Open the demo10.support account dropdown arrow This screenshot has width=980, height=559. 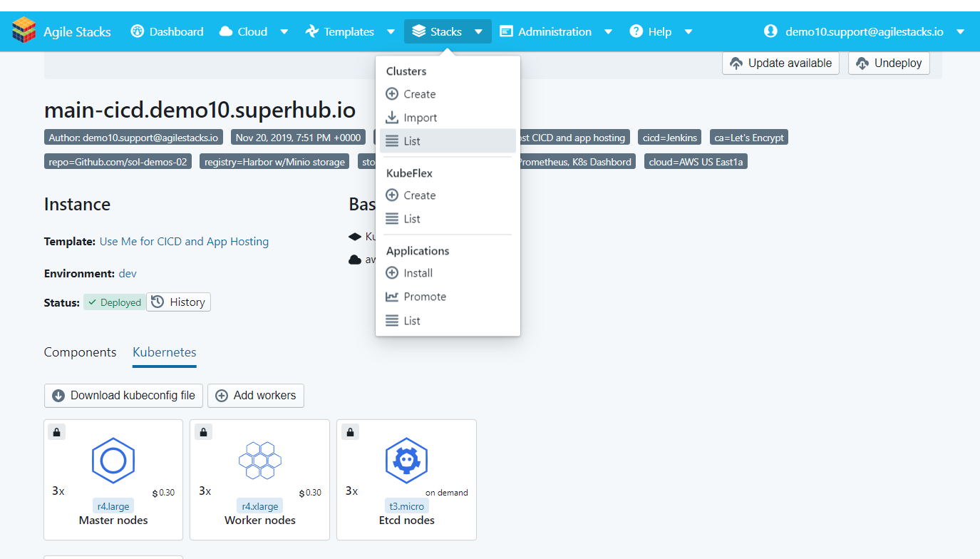(x=960, y=31)
